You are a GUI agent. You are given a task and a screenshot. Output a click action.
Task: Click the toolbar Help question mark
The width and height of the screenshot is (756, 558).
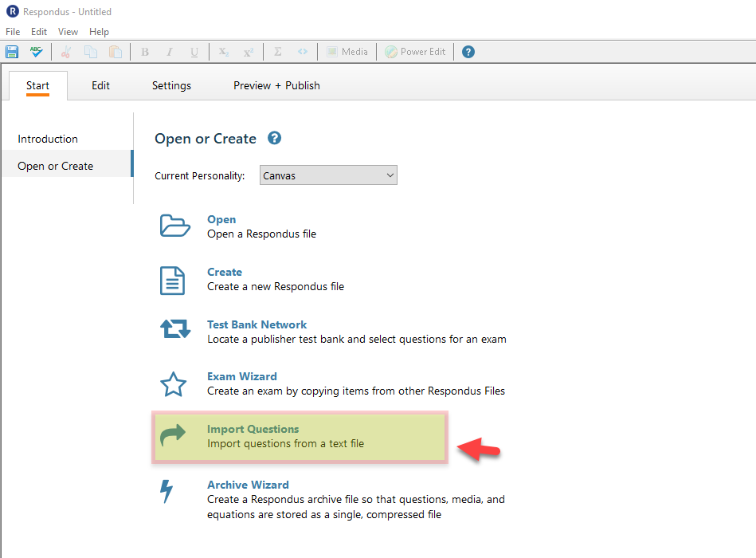point(468,52)
